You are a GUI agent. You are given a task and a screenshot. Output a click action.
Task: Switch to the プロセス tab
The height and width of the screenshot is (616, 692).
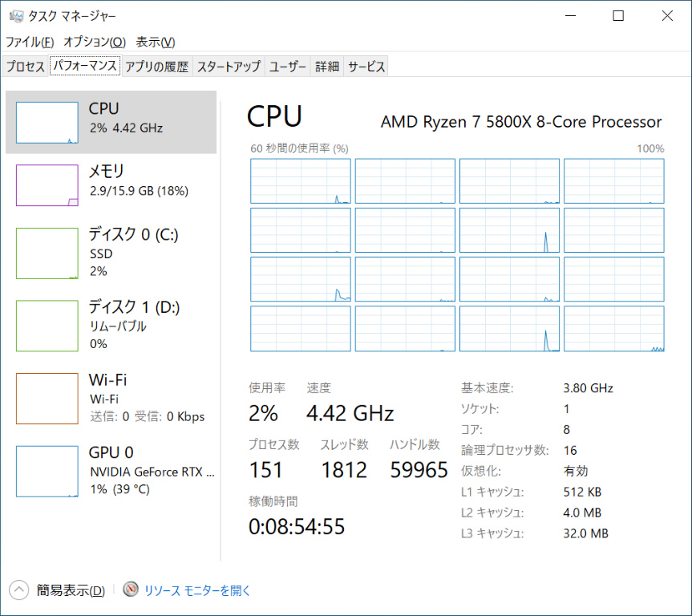[26, 67]
